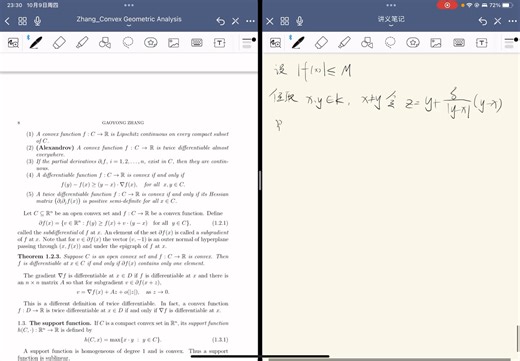This screenshot has height=361, width=520.
Task: Open the more options menu in left window
Action: [250, 21]
